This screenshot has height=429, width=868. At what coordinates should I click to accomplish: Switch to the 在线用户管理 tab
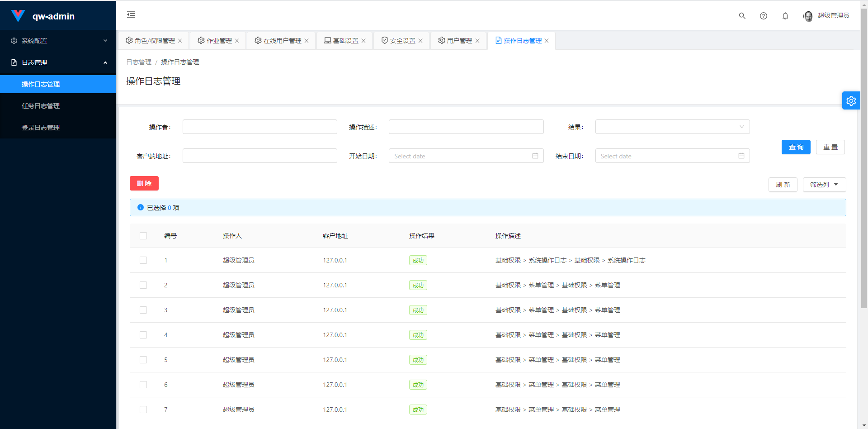point(282,41)
